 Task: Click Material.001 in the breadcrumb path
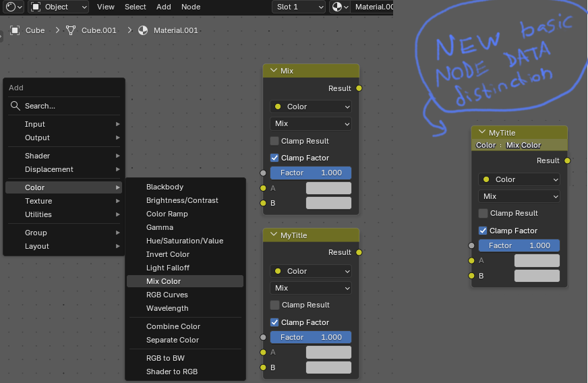point(175,30)
